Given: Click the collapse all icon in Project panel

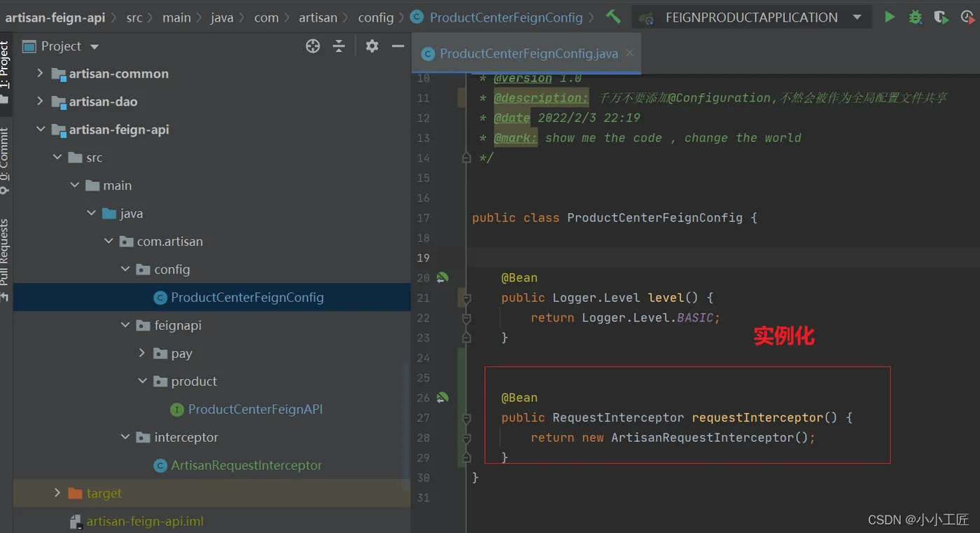Looking at the screenshot, I should pyautogui.click(x=339, y=46).
